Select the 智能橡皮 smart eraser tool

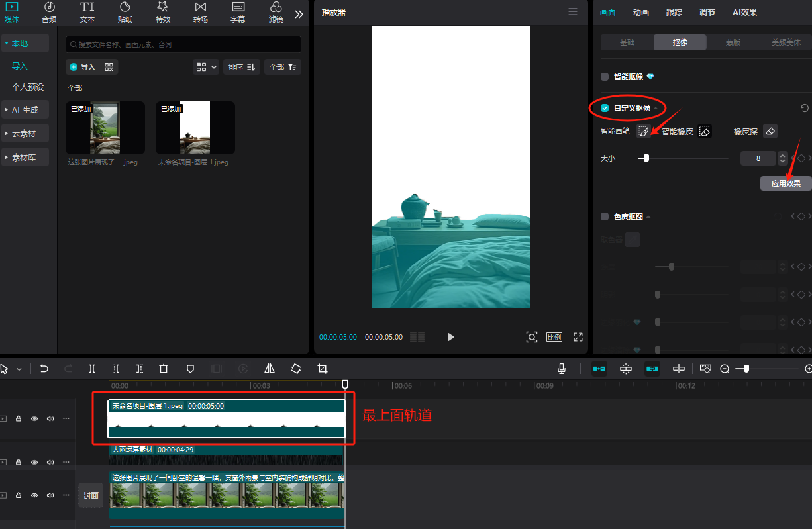(705, 132)
